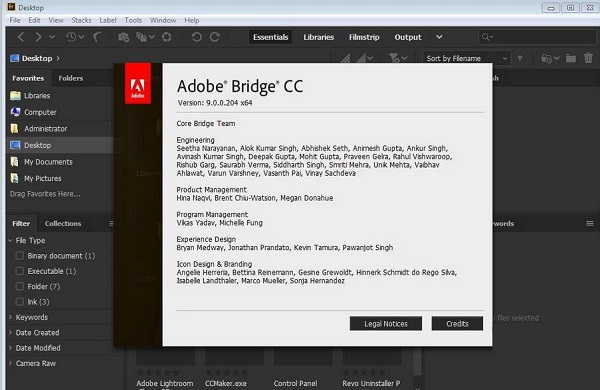Screen dimensions: 600x390
Task: Rotate 90° counterclockwise icon
Action: (x=197, y=37)
